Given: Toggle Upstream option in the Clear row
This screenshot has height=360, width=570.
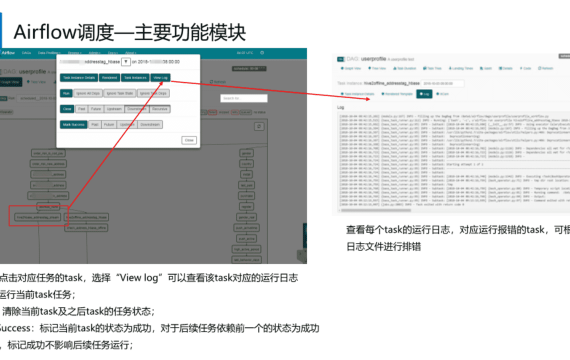Looking at the screenshot, I should 114,109.
